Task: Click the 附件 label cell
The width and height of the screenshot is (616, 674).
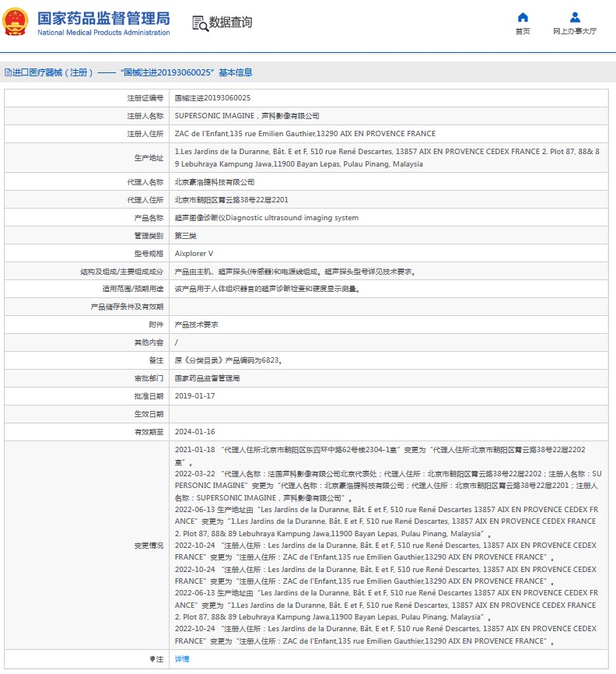Action: [87, 325]
